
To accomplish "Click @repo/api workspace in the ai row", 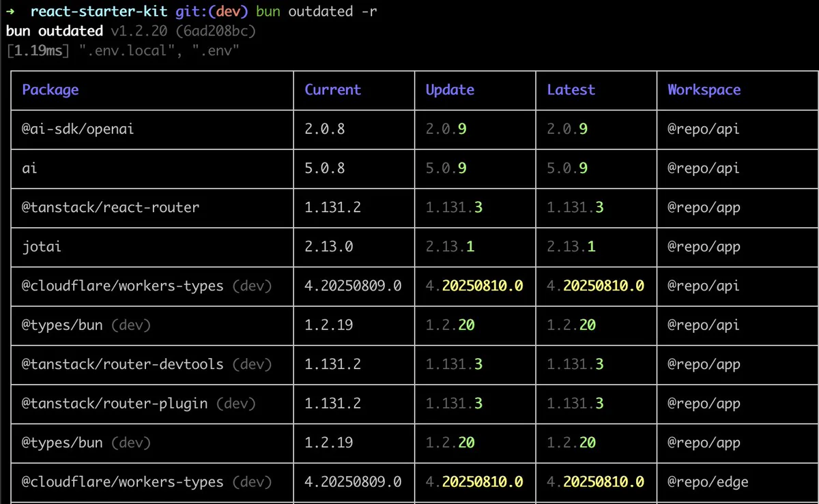I will [704, 168].
